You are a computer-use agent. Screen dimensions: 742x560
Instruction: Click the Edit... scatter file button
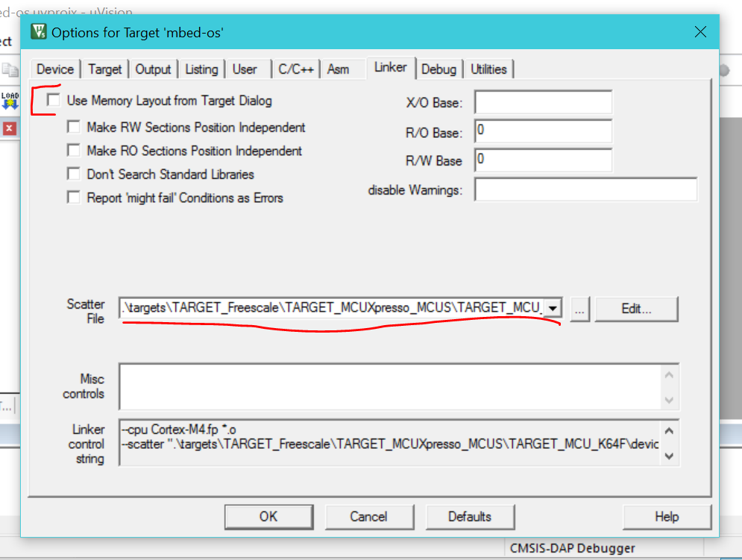click(x=636, y=308)
